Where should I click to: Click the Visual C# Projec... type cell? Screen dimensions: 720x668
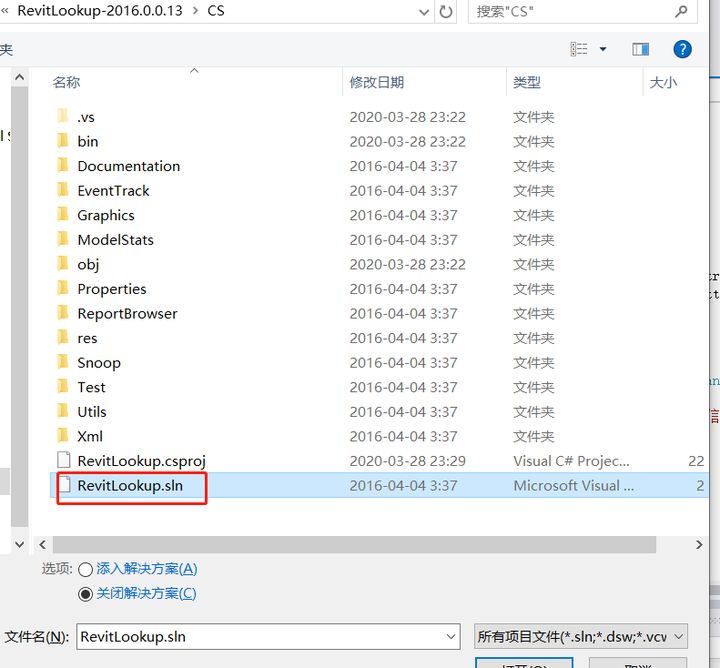[x=571, y=461]
